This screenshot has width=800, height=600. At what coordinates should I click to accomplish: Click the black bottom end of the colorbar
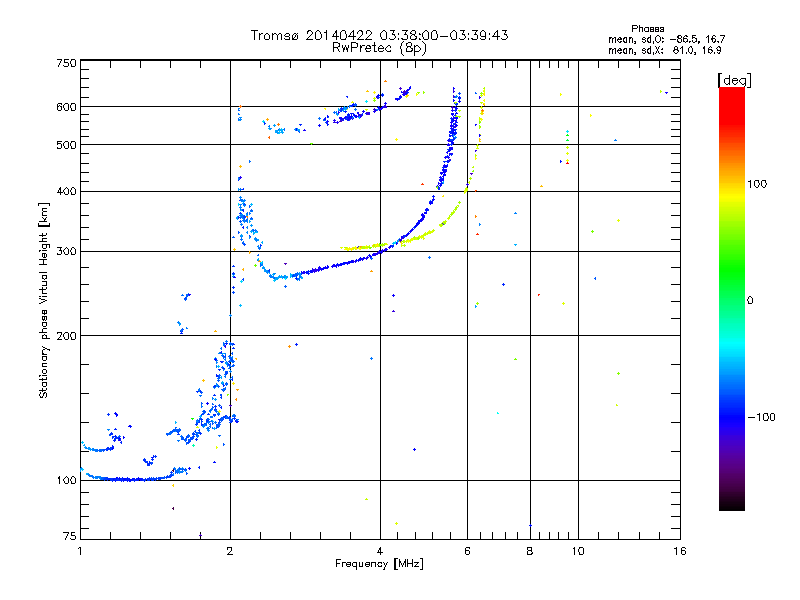(732, 503)
